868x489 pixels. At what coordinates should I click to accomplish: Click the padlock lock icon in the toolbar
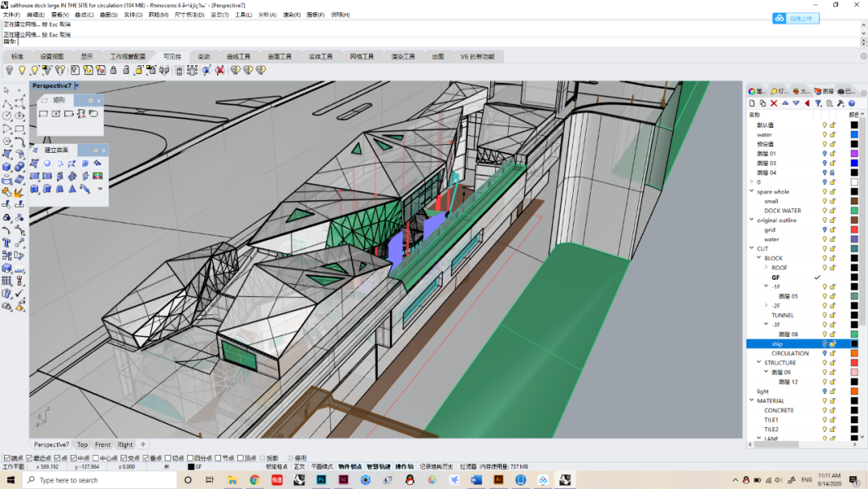point(113,71)
